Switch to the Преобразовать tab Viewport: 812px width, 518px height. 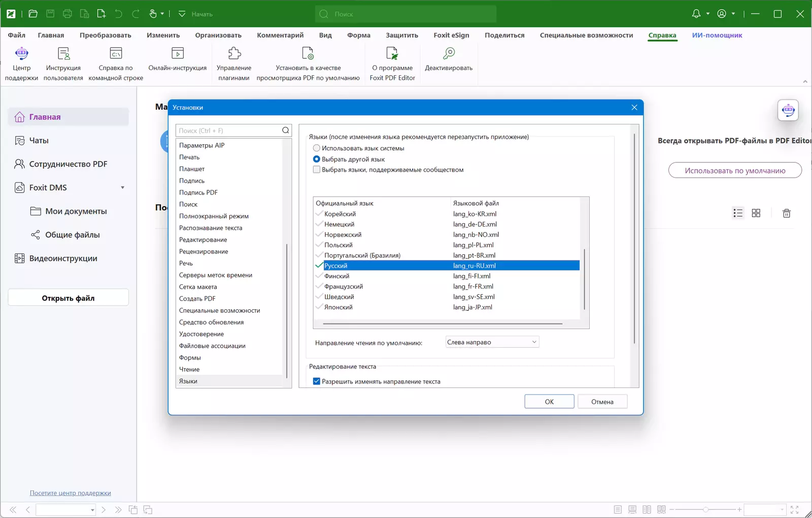(106, 35)
